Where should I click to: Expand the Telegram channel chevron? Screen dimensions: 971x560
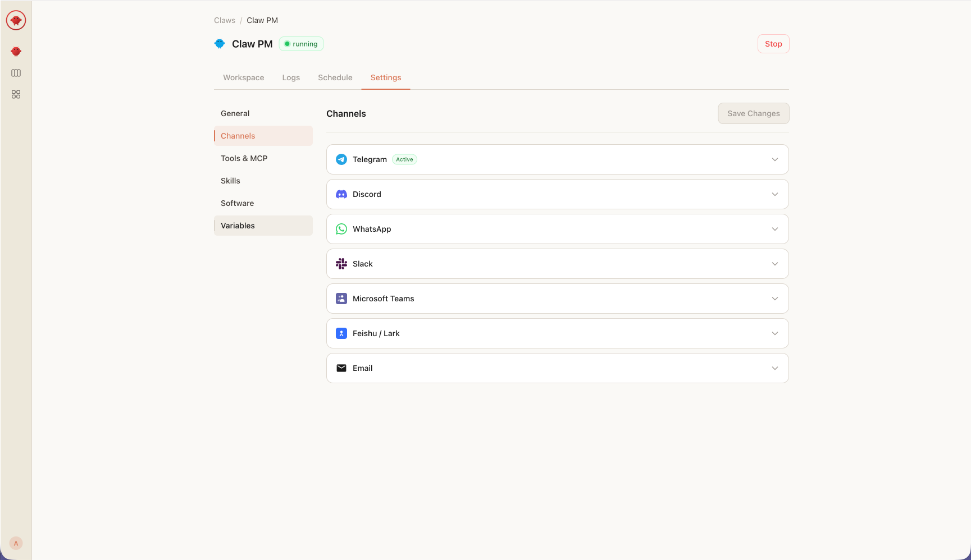tap(775, 159)
